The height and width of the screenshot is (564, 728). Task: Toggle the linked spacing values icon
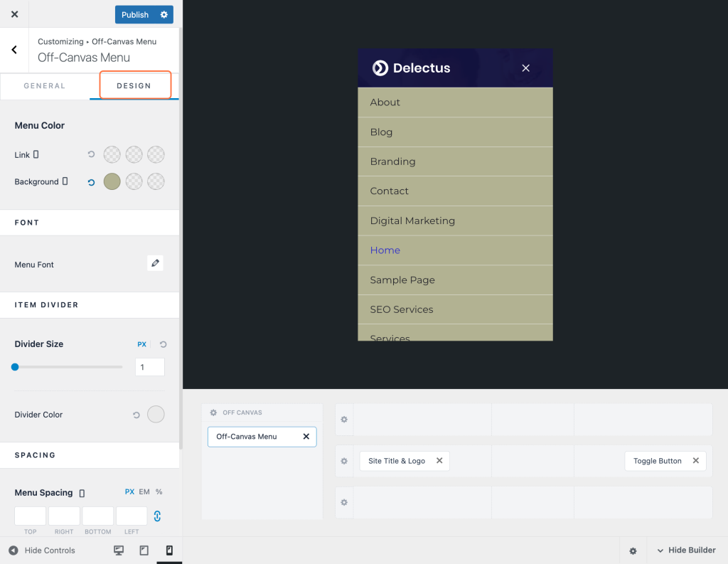tap(157, 516)
